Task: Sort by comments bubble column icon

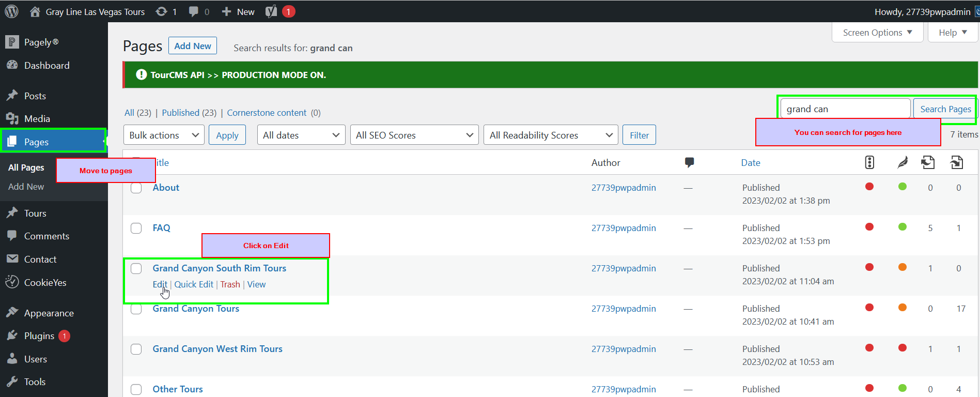Action: click(689, 162)
